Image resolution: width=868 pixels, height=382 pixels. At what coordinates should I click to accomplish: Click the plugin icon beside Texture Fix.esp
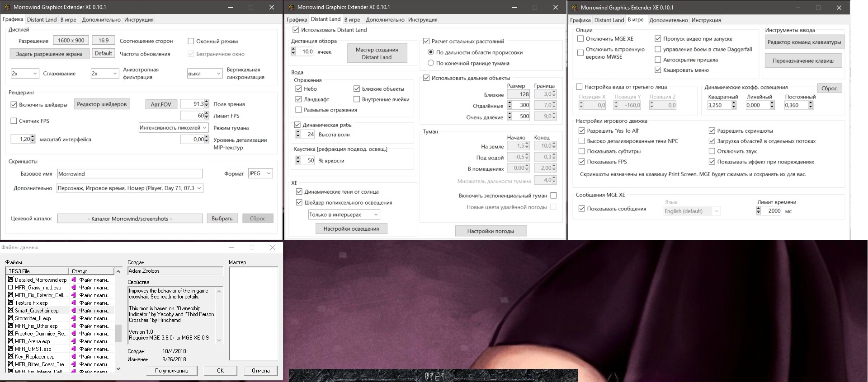pos(74,303)
